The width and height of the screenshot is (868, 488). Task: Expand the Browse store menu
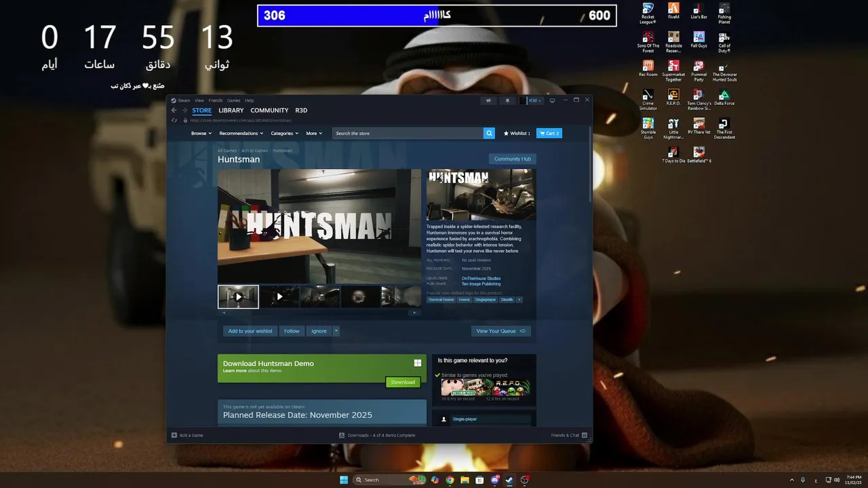click(200, 134)
